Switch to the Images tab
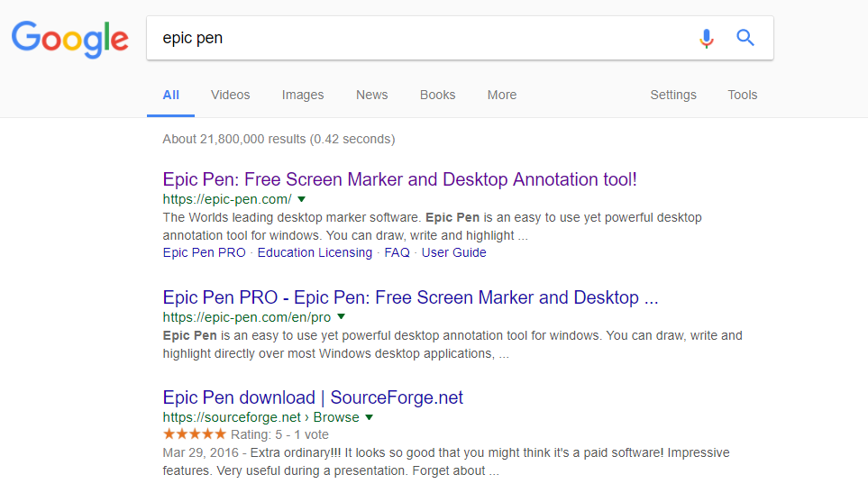This screenshot has height=502, width=868. pos(303,95)
